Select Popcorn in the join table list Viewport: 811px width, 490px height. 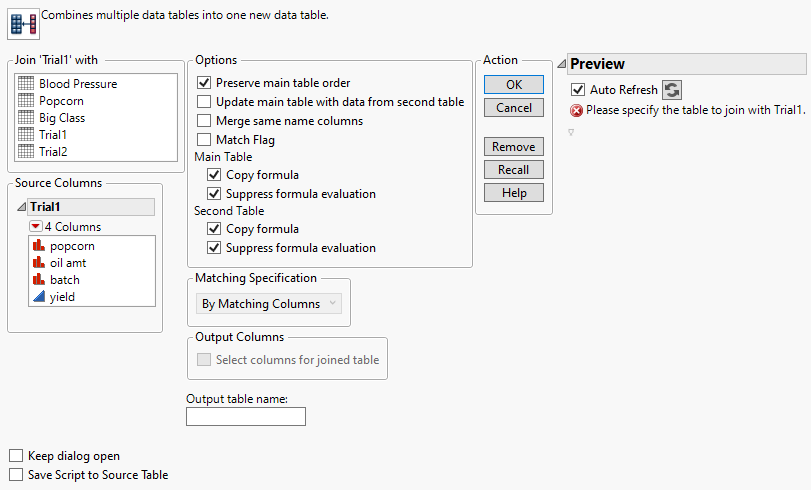click(60, 101)
